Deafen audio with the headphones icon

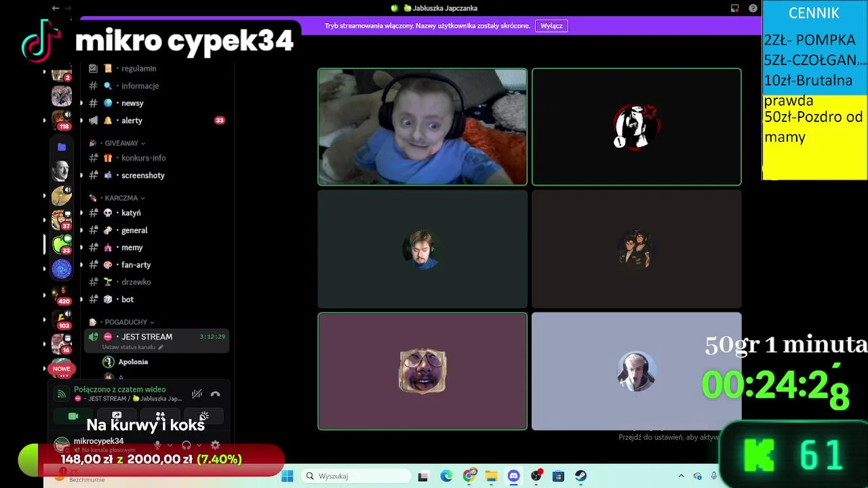coord(186,445)
